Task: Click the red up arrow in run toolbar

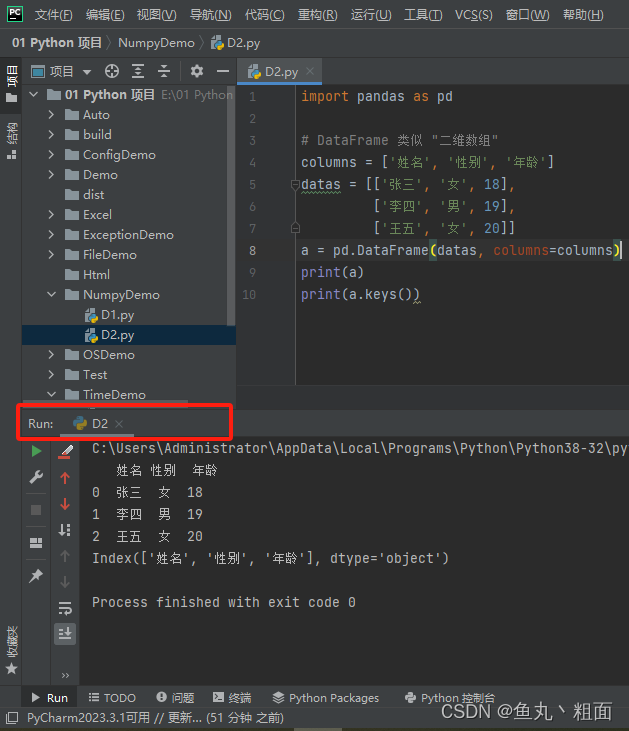Action: pos(65,477)
